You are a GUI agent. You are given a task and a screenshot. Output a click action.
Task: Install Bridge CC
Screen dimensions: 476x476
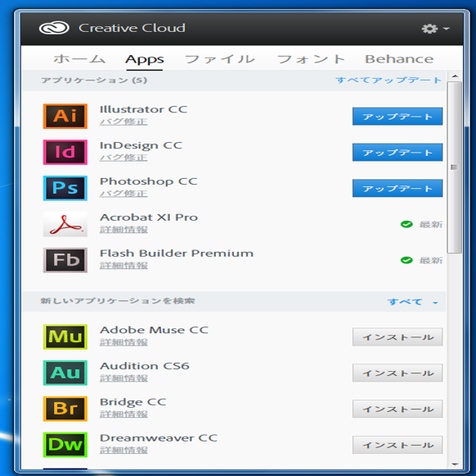point(397,409)
